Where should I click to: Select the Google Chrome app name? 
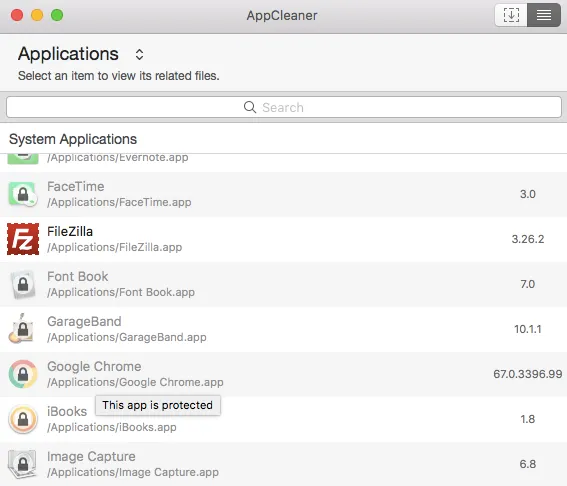click(x=94, y=366)
